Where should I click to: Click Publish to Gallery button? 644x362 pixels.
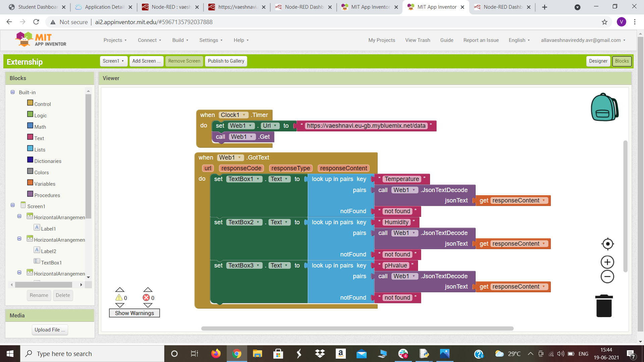[x=226, y=61]
